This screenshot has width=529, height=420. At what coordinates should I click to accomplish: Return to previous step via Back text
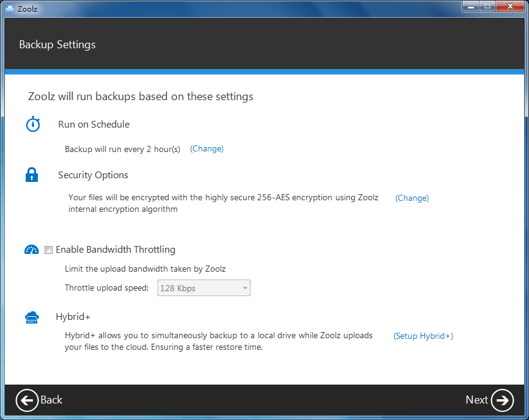point(51,400)
